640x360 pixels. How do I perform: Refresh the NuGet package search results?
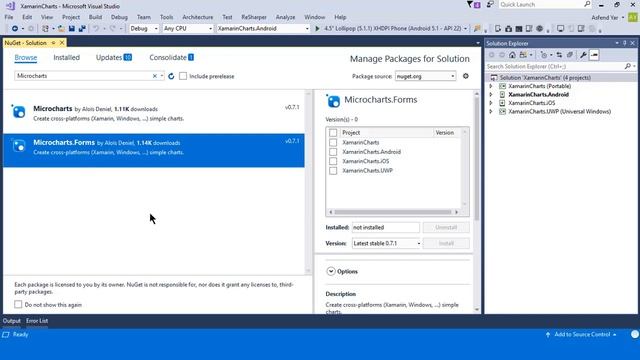(x=171, y=76)
